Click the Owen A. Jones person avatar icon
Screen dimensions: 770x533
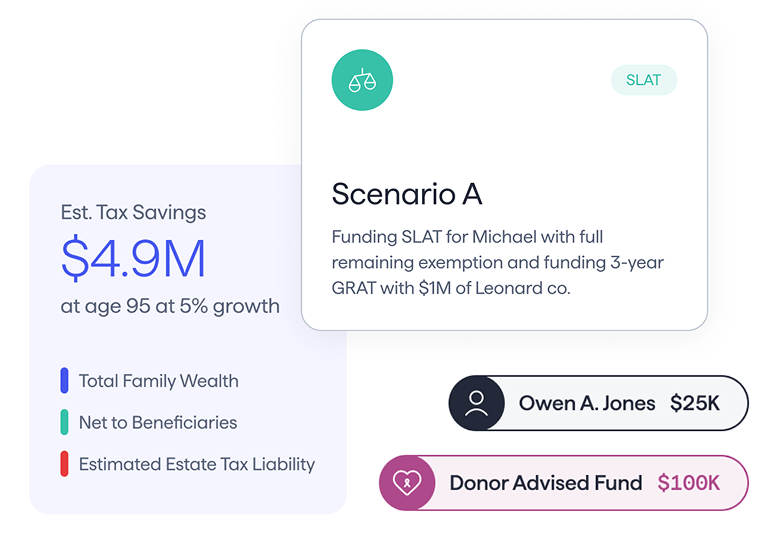tap(476, 403)
